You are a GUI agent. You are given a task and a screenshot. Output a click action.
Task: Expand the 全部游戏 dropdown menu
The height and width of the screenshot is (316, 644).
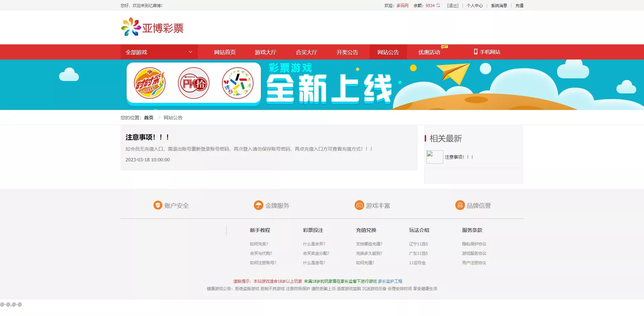[x=158, y=52]
